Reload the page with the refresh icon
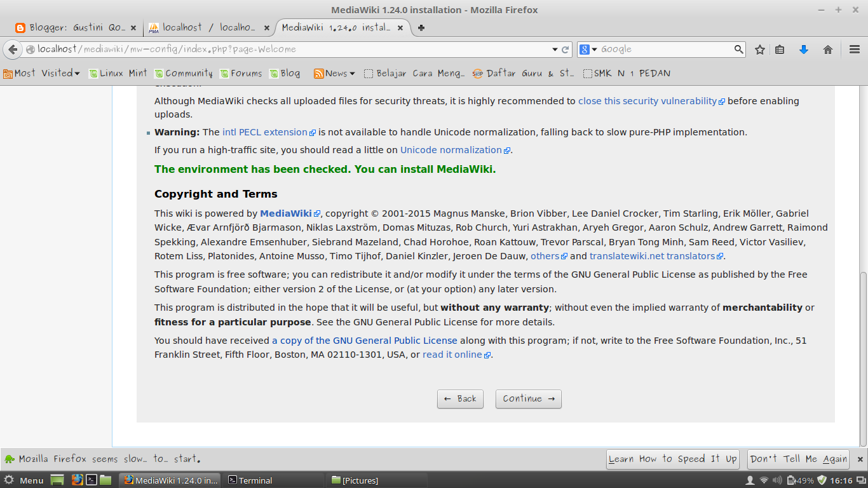 (565, 49)
